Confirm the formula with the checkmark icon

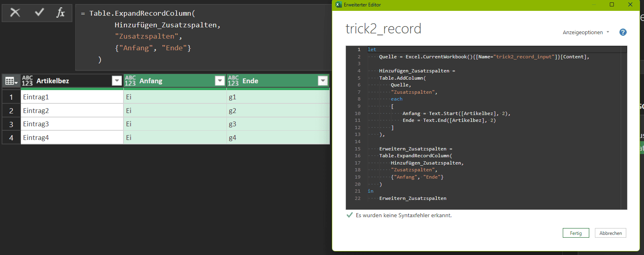pos(39,13)
